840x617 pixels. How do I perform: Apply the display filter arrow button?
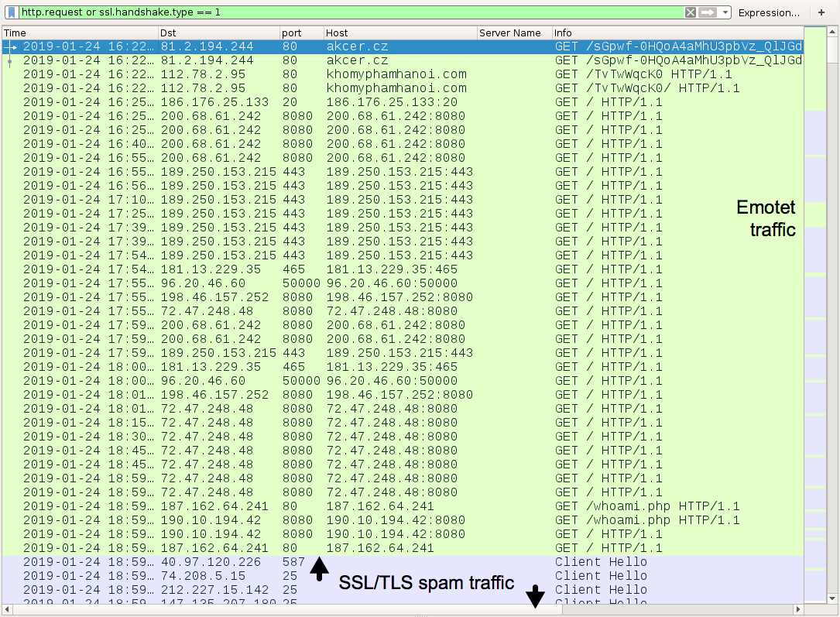click(x=708, y=12)
